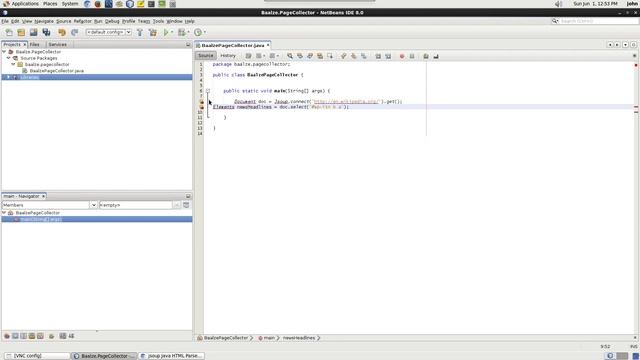Viewport: 640px width, 360px height.
Task: Click the Profile Project clock icon
Action: [198, 32]
